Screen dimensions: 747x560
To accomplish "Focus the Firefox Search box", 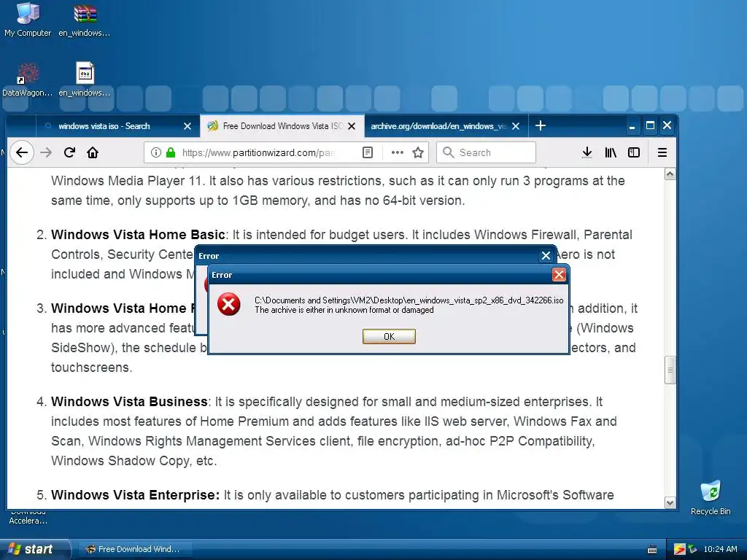I will tap(486, 152).
